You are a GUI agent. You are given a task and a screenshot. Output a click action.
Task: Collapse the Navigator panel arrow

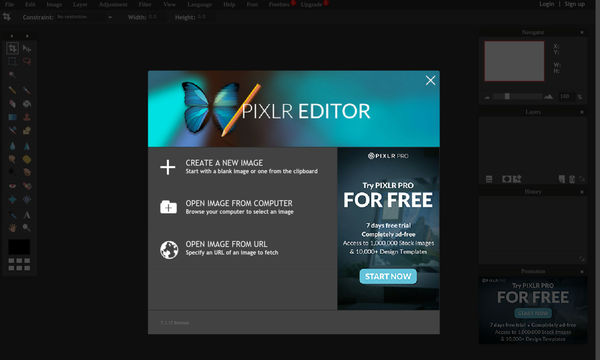582,33
